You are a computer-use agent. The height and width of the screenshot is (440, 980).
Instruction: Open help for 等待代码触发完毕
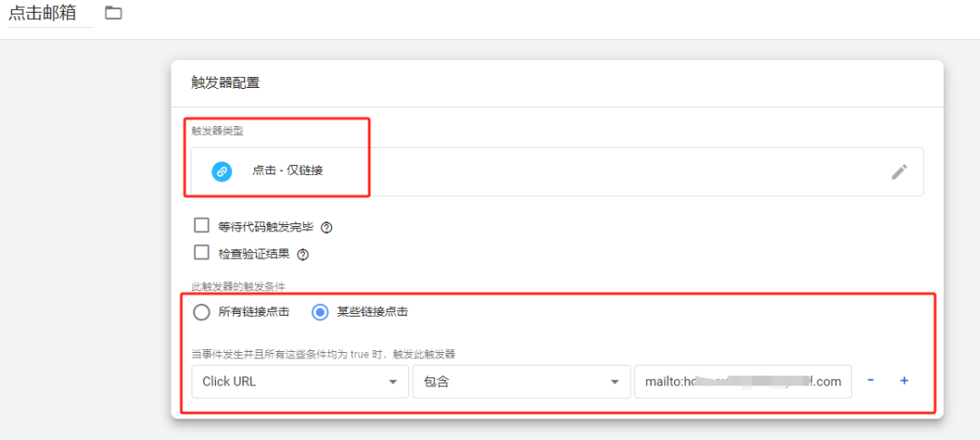[327, 228]
